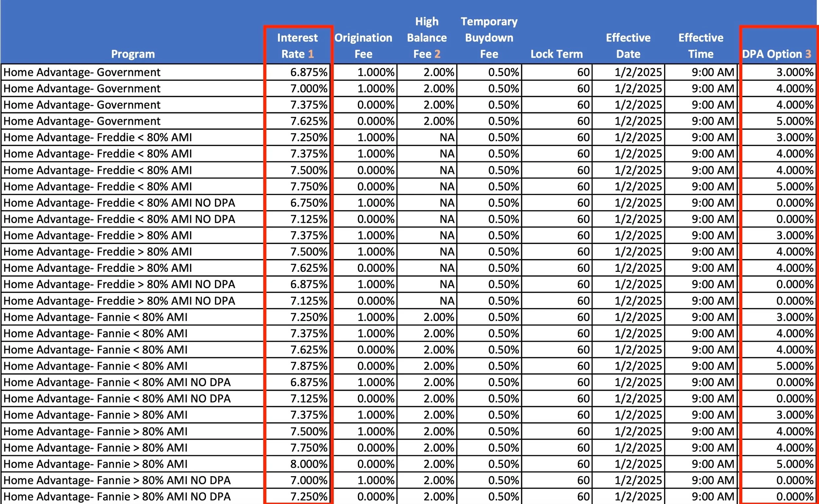Click the Effective Date column header
This screenshot has width=819, height=504.
click(x=628, y=46)
